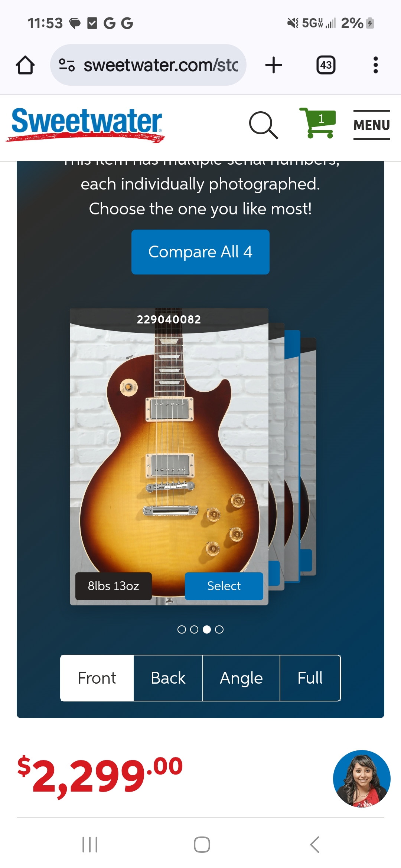Screen dimensions: 401x868
Task: Open a new tab with plus icon
Action: point(274,65)
